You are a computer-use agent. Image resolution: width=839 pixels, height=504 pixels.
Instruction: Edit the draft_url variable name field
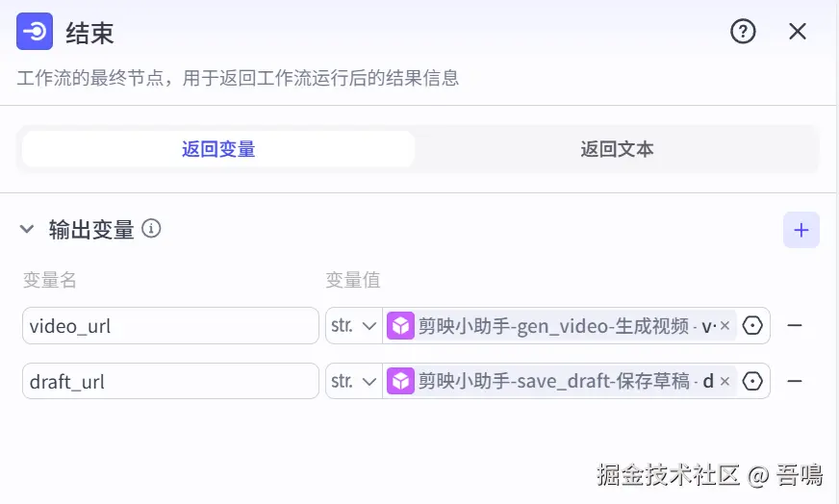170,381
